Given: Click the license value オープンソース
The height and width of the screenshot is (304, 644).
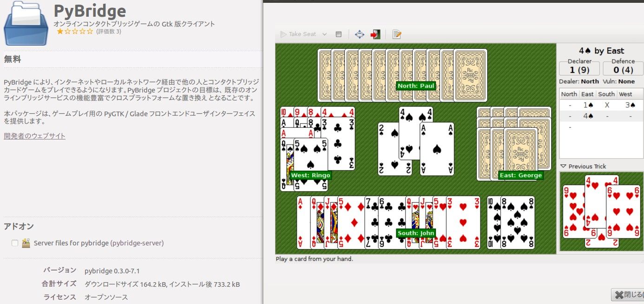Looking at the screenshot, I should click(x=106, y=297).
